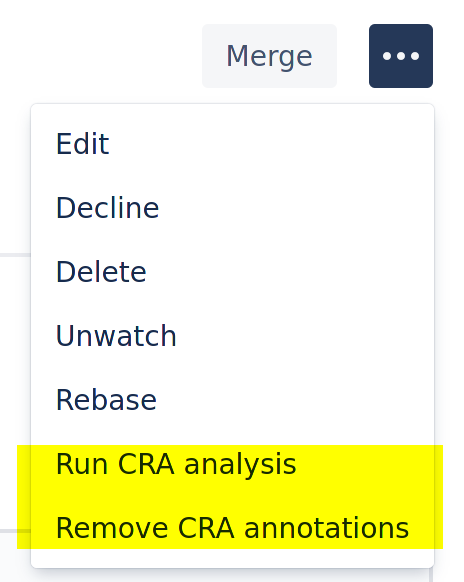Edit the pull request from the menu
Screen dimensions: 464x582
point(232,144)
